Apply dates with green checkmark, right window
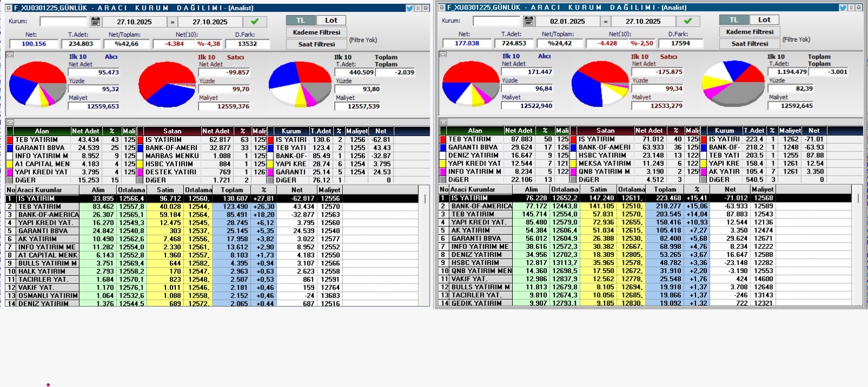Image resolution: width=868 pixels, height=387 pixels. pyautogui.click(x=688, y=21)
